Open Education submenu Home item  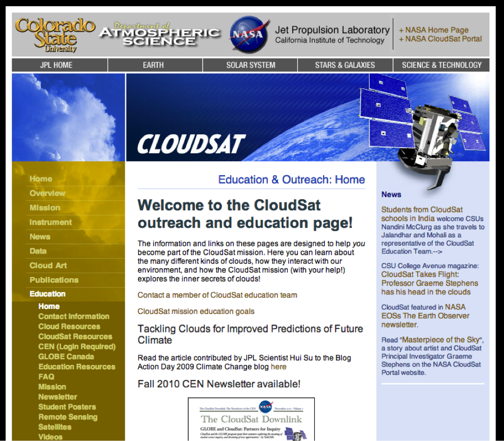pyautogui.click(x=49, y=307)
